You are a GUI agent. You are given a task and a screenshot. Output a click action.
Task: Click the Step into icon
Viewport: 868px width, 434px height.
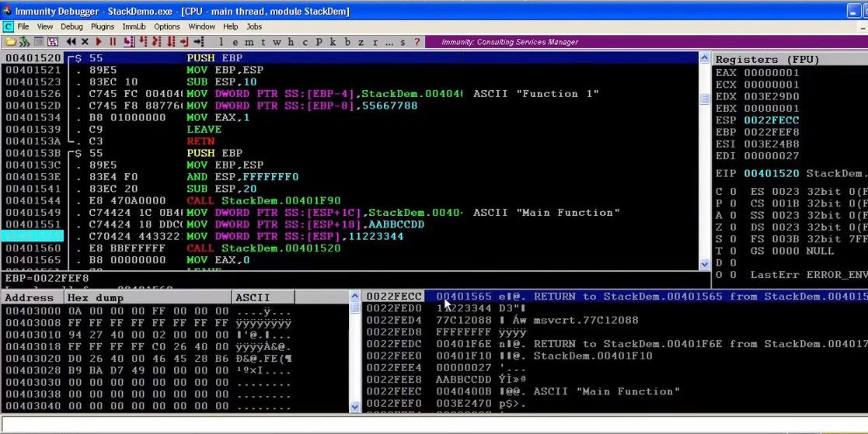[129, 41]
